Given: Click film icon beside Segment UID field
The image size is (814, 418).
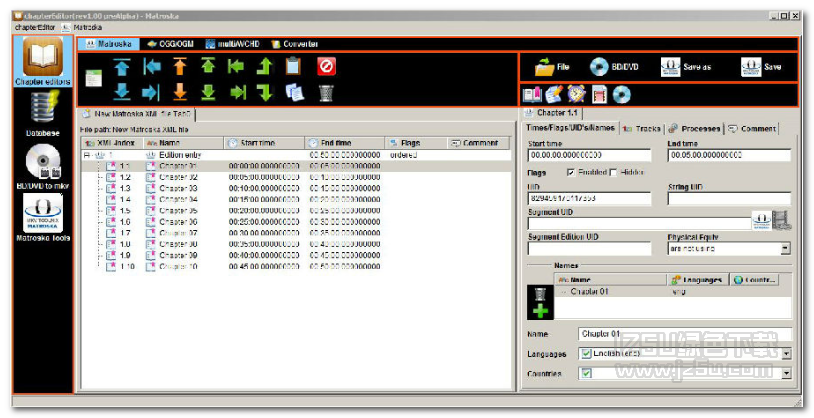Looking at the screenshot, I should pyautogui.click(x=781, y=220).
